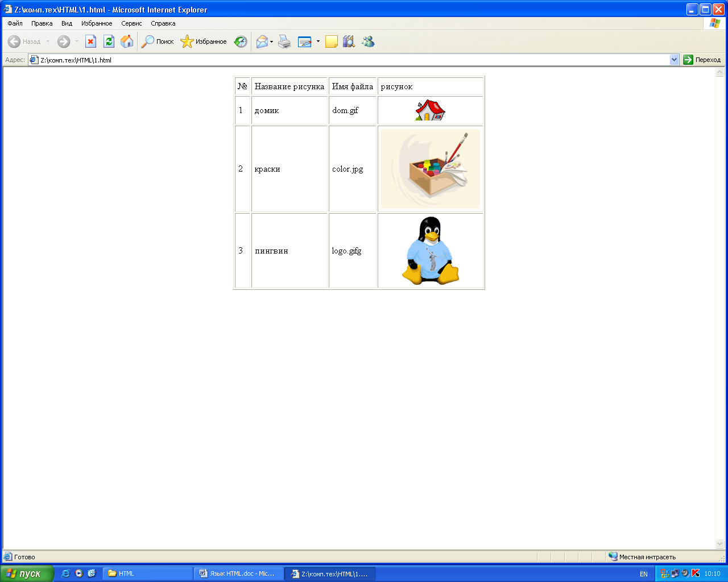This screenshot has width=728, height=582.
Task: Stop page loading with red X icon
Action: (90, 41)
